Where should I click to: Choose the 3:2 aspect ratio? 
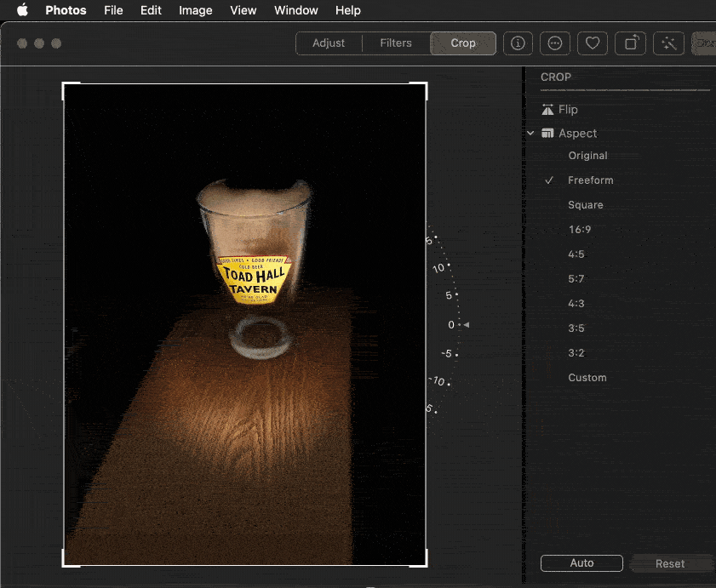point(576,353)
